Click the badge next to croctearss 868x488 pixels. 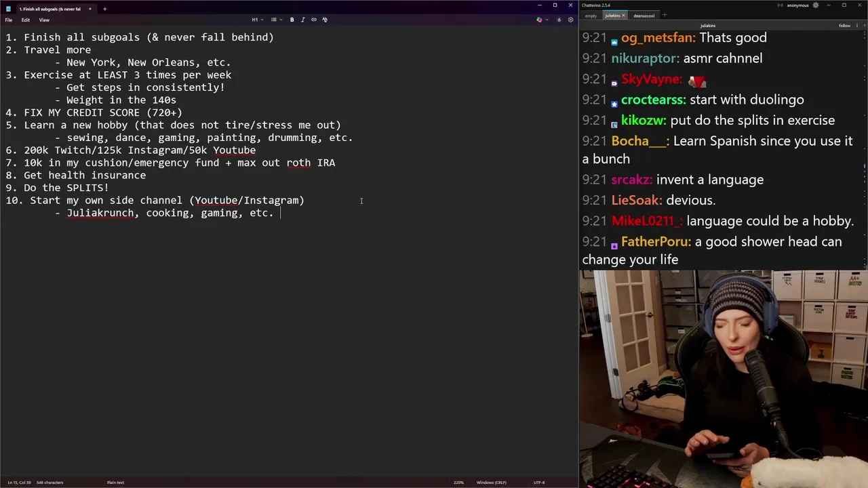pos(614,104)
